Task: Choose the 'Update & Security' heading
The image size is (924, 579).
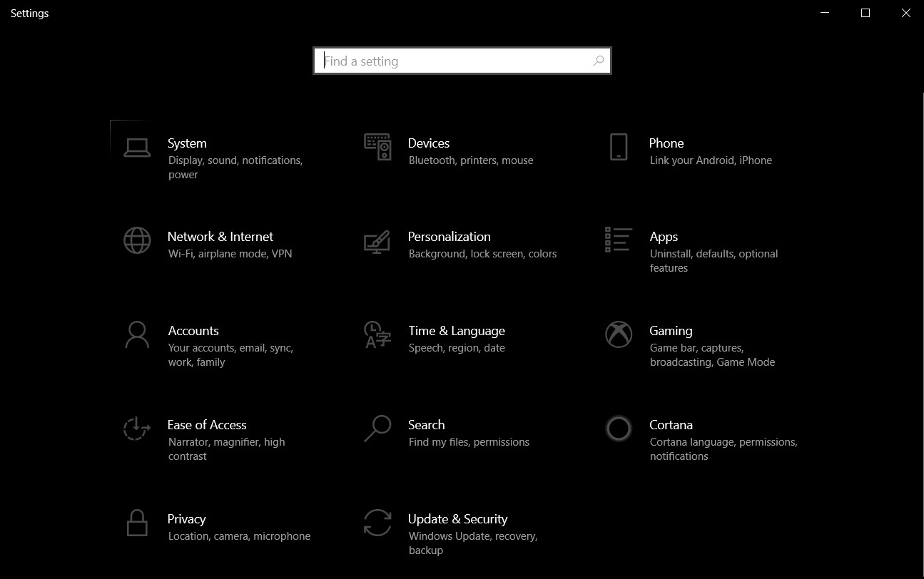Action: coord(458,519)
